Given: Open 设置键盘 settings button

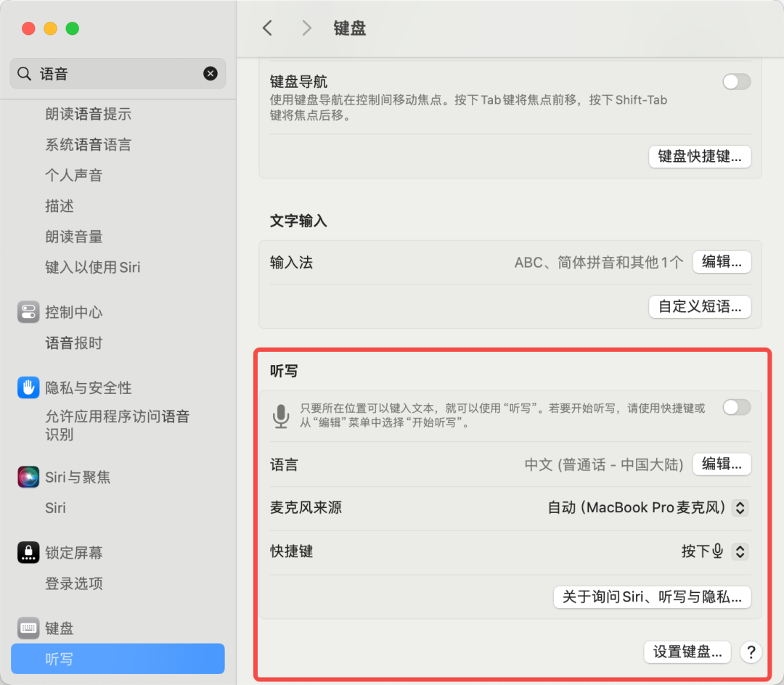Looking at the screenshot, I should 687,652.
